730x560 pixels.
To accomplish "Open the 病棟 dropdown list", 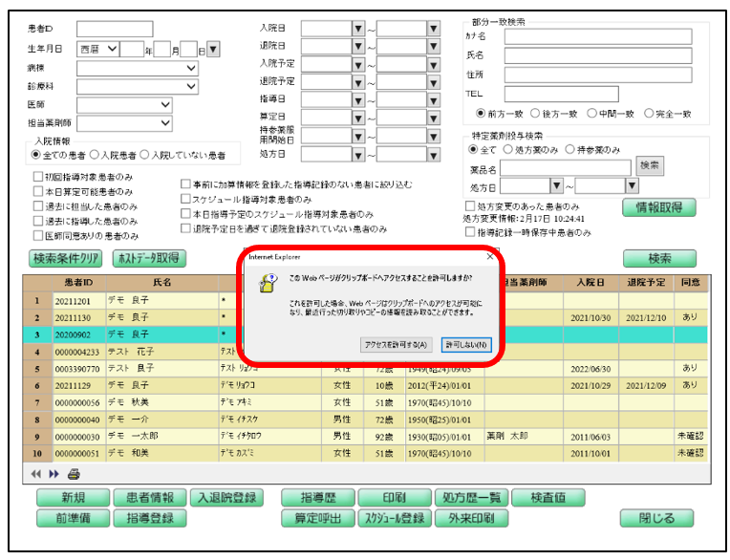I will tap(191, 68).
